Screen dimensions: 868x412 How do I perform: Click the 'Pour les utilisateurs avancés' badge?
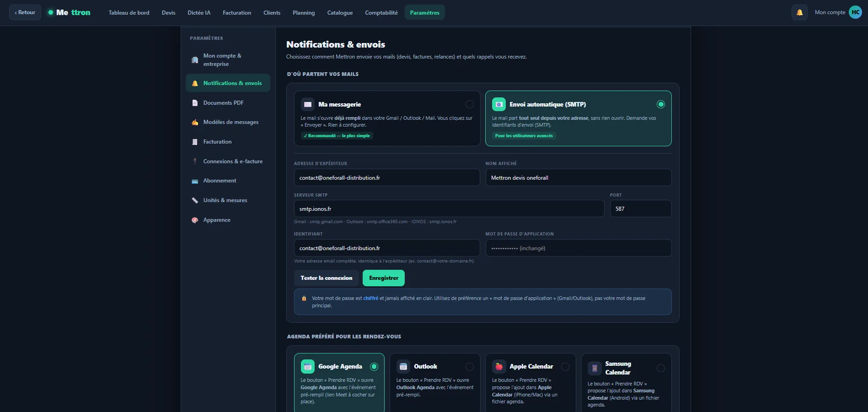click(x=524, y=136)
